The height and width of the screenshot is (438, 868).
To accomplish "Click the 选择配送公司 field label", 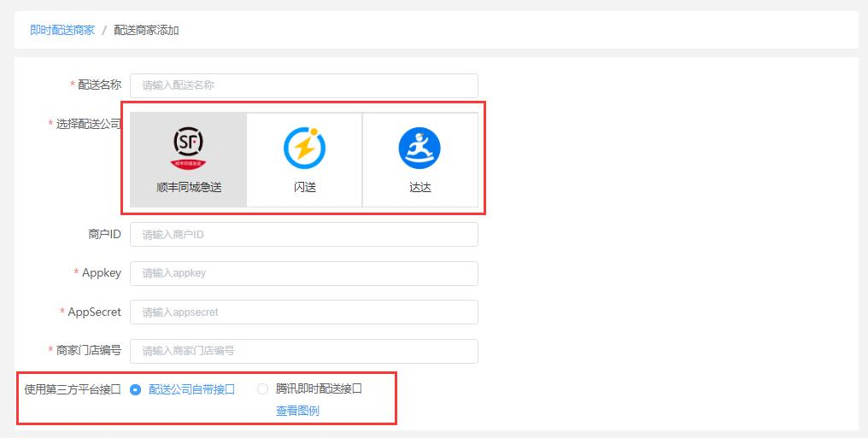I will pyautogui.click(x=88, y=124).
